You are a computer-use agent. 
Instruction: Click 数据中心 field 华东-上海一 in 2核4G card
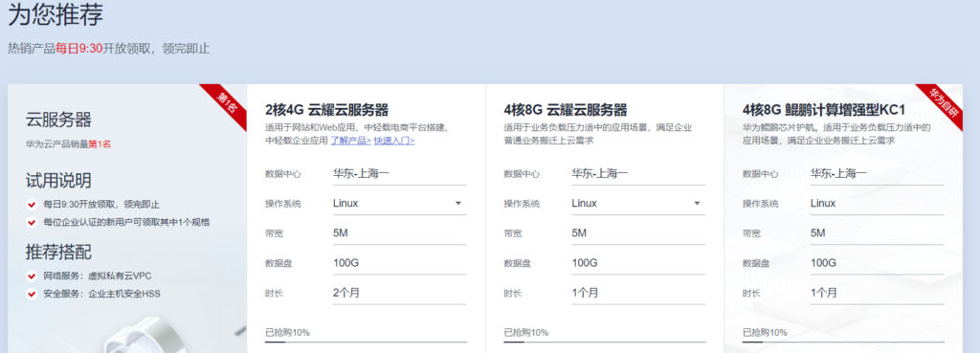(399, 174)
